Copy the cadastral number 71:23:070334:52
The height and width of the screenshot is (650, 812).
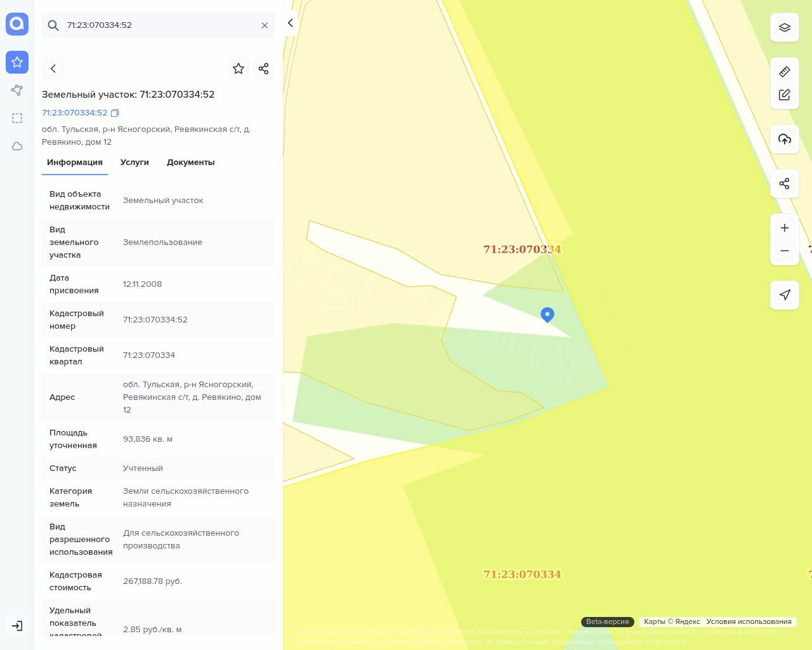click(x=115, y=113)
